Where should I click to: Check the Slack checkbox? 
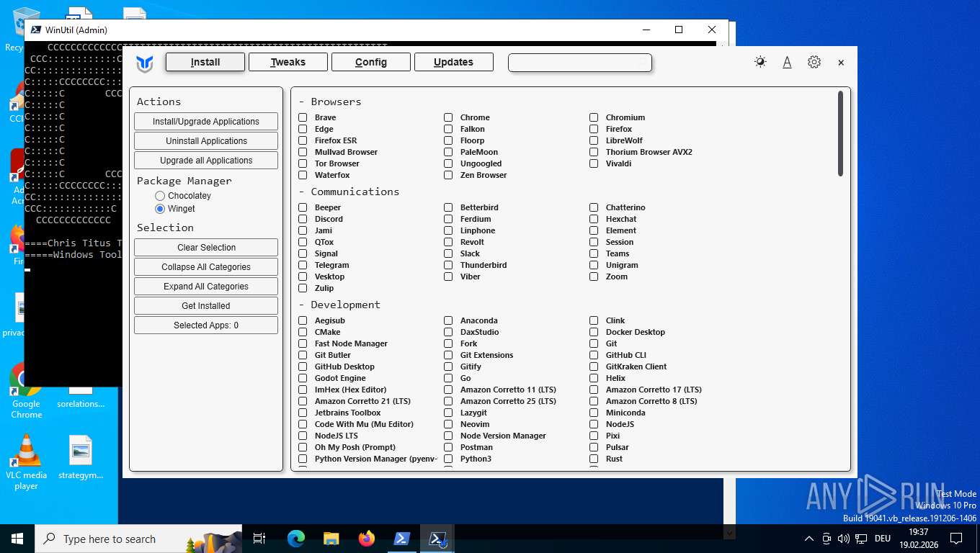pos(448,253)
